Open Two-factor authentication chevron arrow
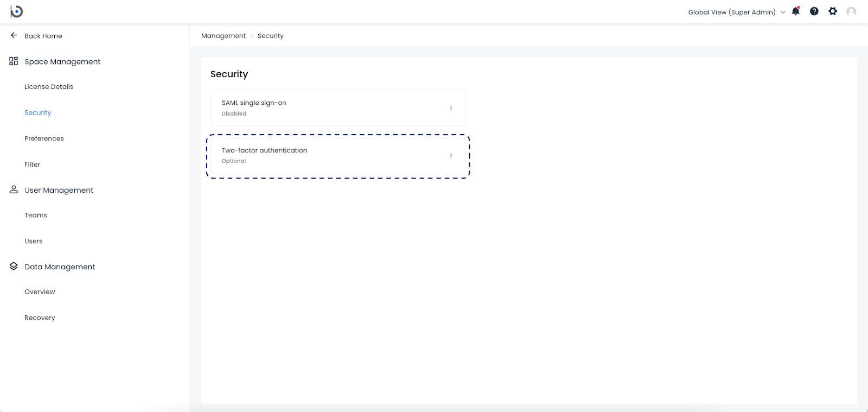This screenshot has width=868, height=412. 451,155
